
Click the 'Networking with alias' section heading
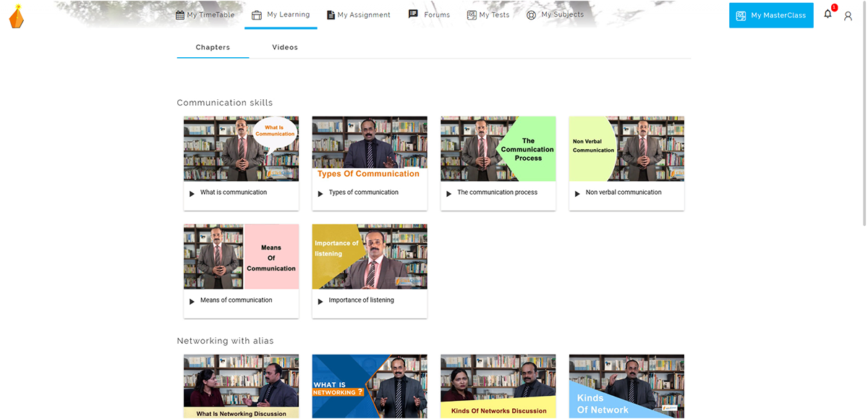[226, 341]
